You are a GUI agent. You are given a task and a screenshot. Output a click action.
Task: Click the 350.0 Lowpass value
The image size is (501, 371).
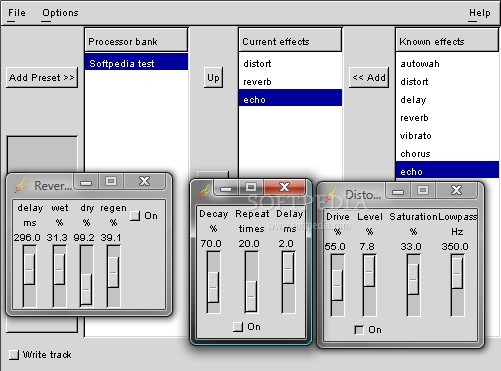pos(455,247)
